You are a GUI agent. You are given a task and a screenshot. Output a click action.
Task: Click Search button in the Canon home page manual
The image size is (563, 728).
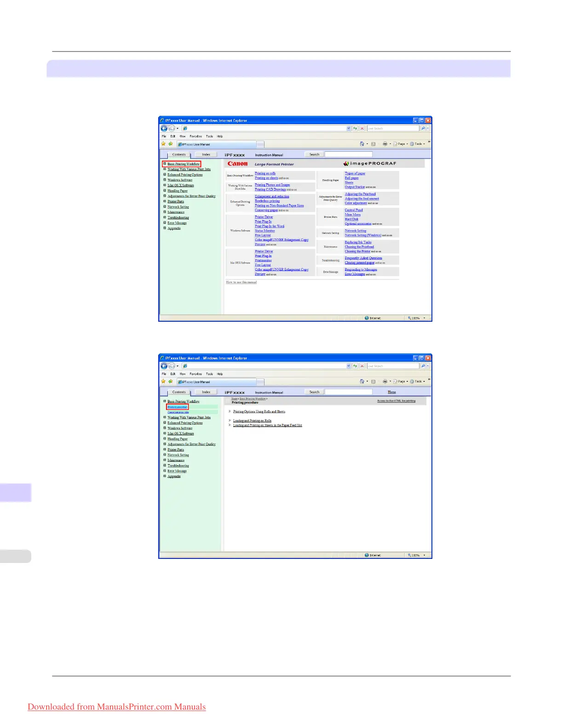314,154
